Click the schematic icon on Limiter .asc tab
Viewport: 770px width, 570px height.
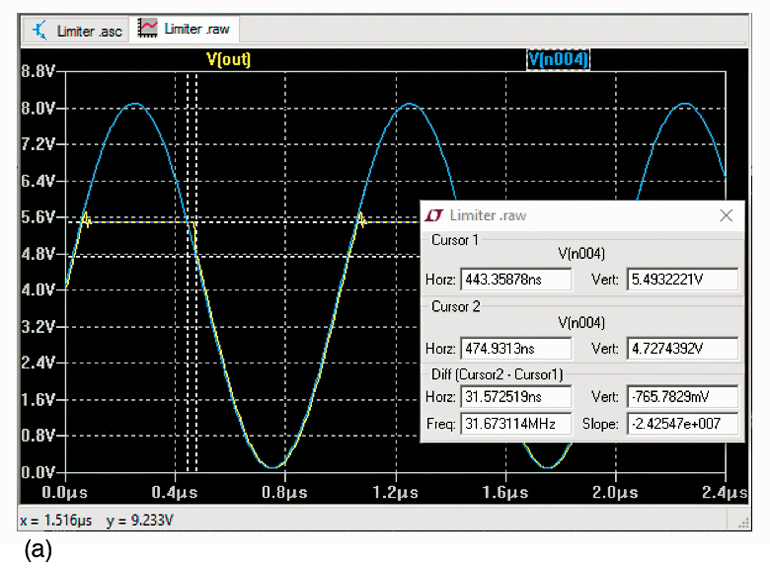click(x=39, y=31)
